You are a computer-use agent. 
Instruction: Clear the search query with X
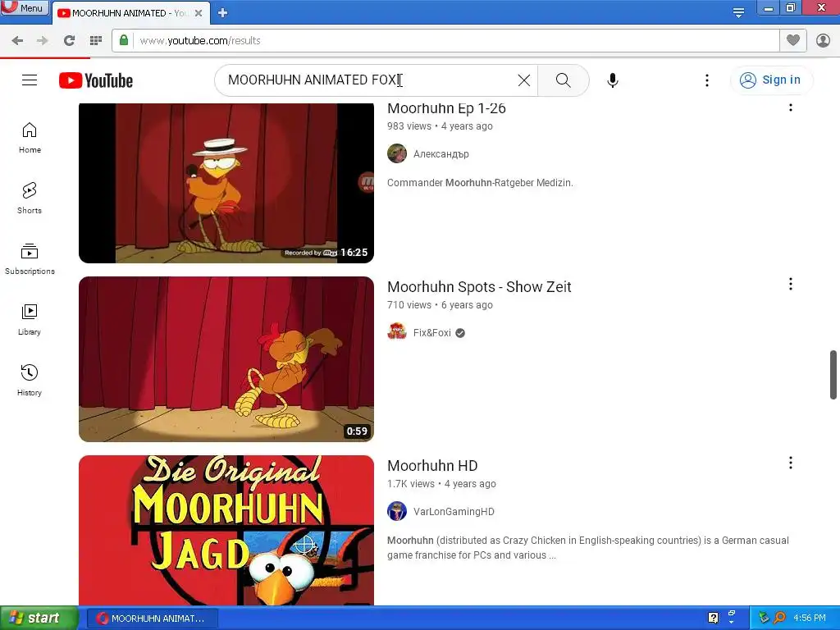pyautogui.click(x=524, y=80)
